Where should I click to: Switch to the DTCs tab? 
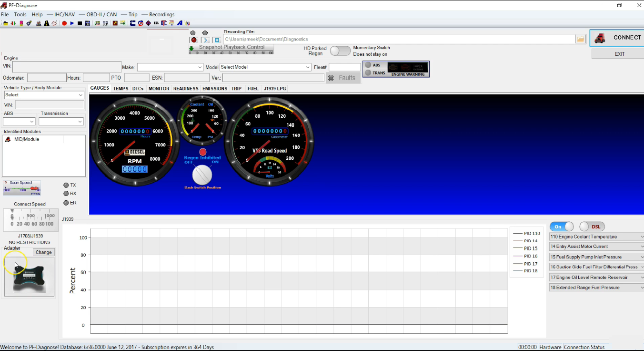click(138, 88)
